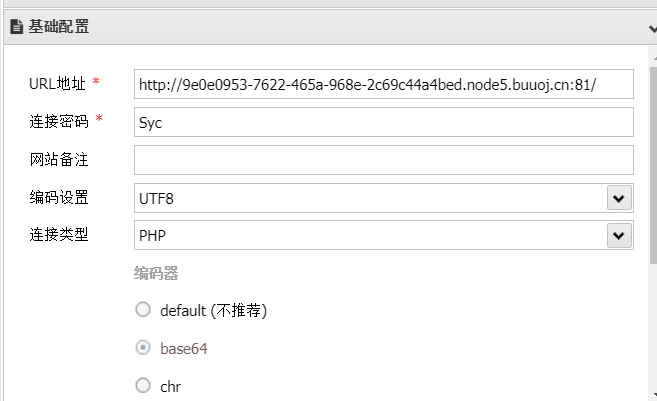Click the document icon beside 基础配置
This screenshot has height=401, width=657.
tap(16, 27)
